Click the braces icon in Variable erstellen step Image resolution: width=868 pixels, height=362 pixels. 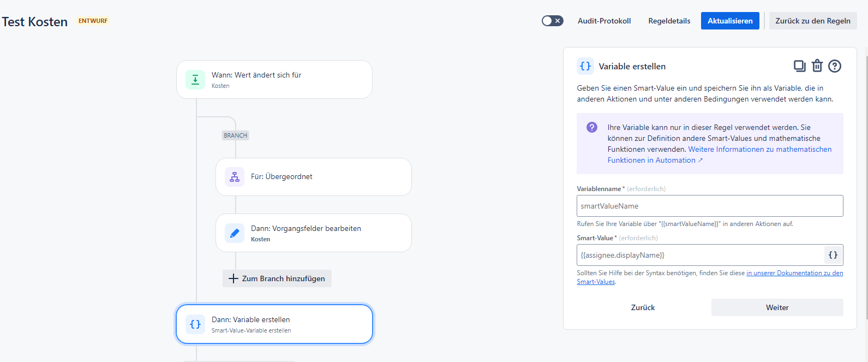click(x=195, y=324)
